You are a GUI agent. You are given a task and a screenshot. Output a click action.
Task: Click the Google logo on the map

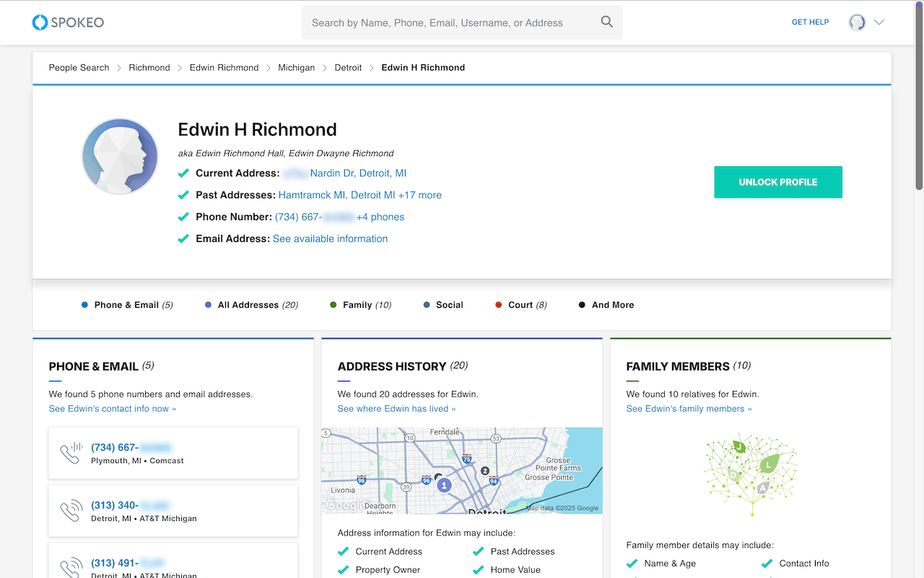[x=344, y=506]
